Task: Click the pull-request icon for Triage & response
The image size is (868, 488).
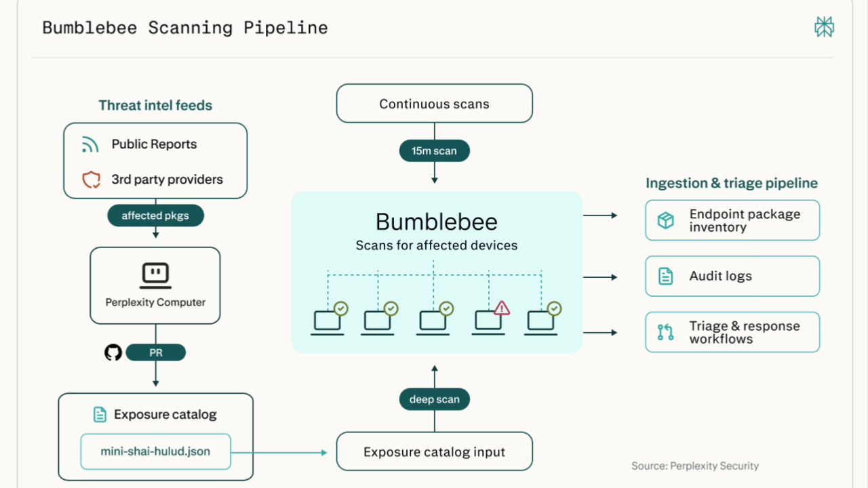Action: coord(666,332)
